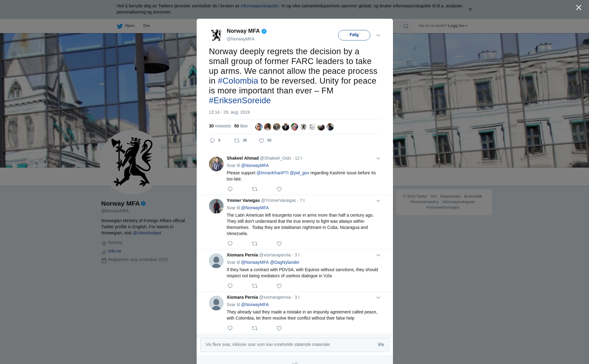589x364 pixels.
Task: Like the Norway MFA tweet
Action: [x=261, y=141]
